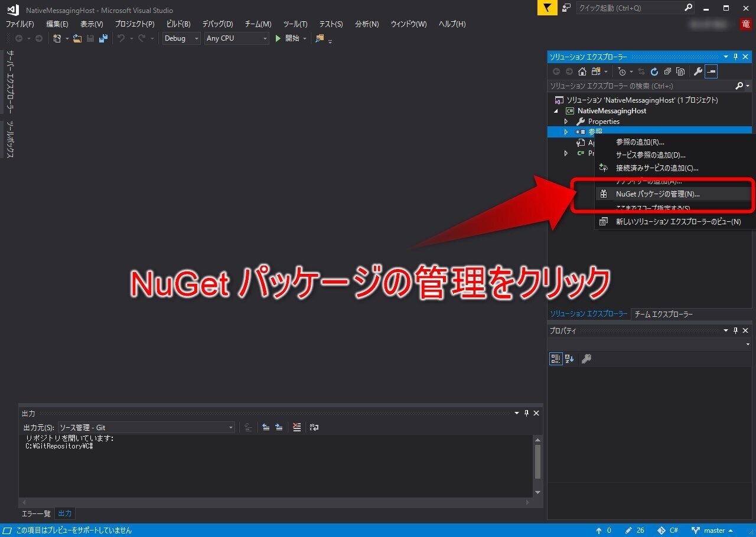
Task: Click the green Start (開始) debug button
Action: pos(289,38)
